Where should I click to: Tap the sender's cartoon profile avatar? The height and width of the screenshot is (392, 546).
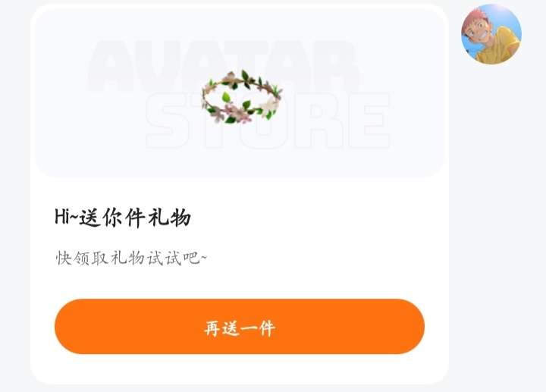(x=491, y=34)
